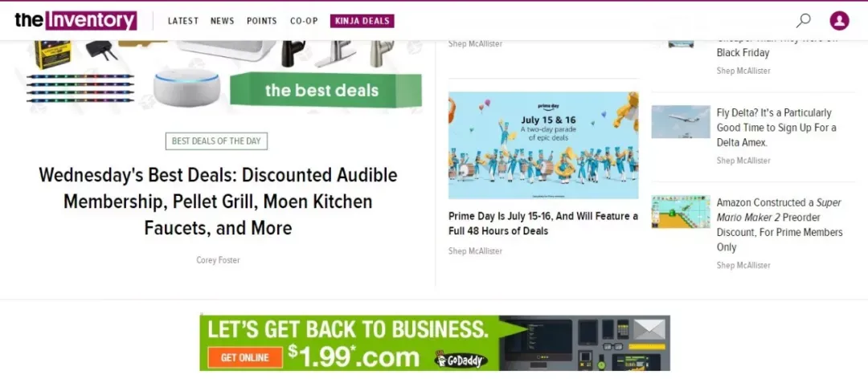Click the Delta airplane thumbnail

click(681, 122)
